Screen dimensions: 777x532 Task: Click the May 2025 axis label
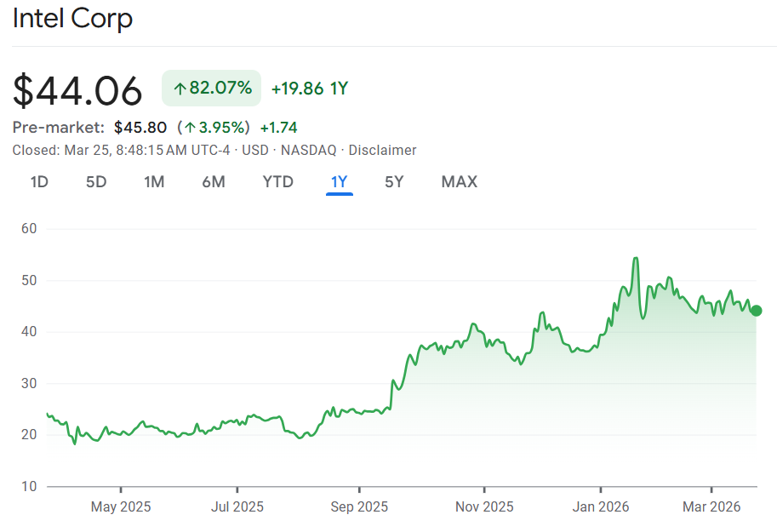pos(120,507)
